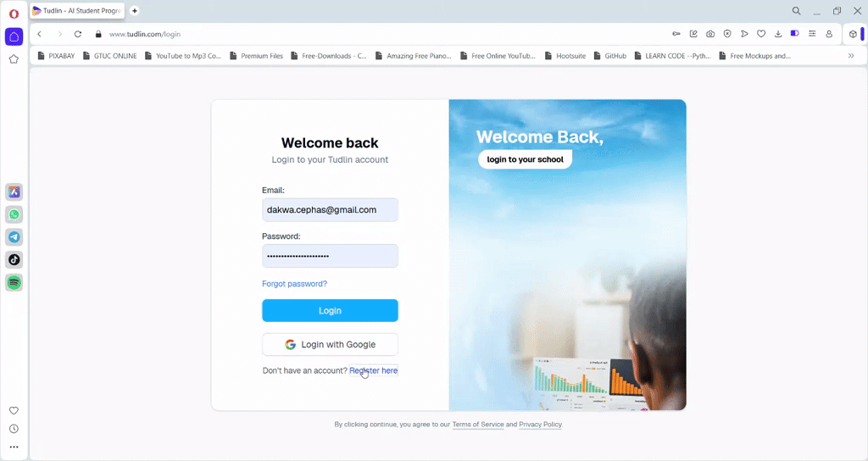The image size is (868, 461).
Task: Sign in using Login with Google
Action: (330, 344)
